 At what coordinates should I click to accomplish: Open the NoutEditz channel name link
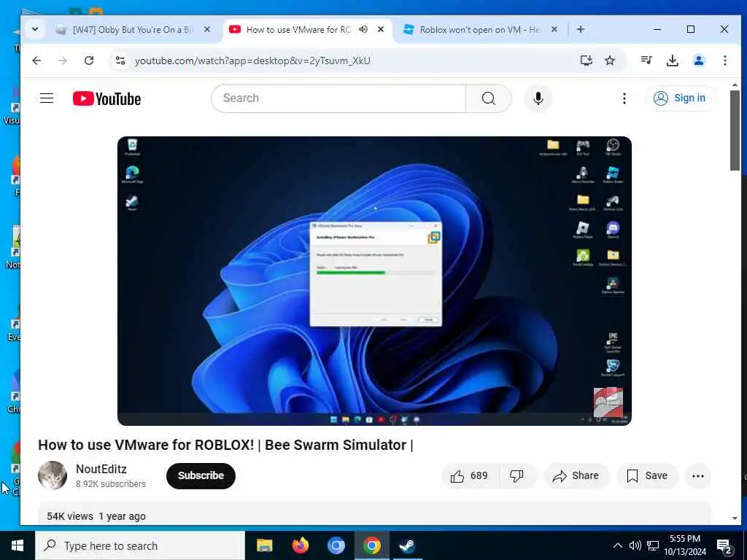coord(101,469)
